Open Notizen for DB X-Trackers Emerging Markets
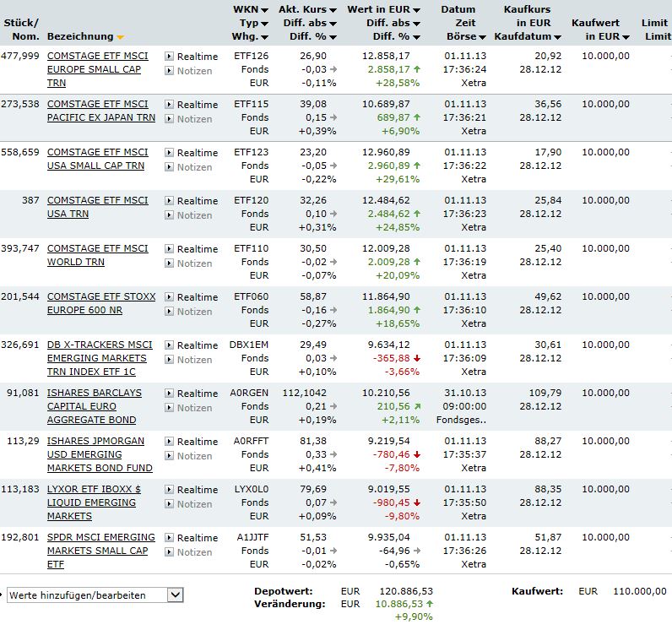Viewport: 672px width, 630px height. [x=188, y=359]
